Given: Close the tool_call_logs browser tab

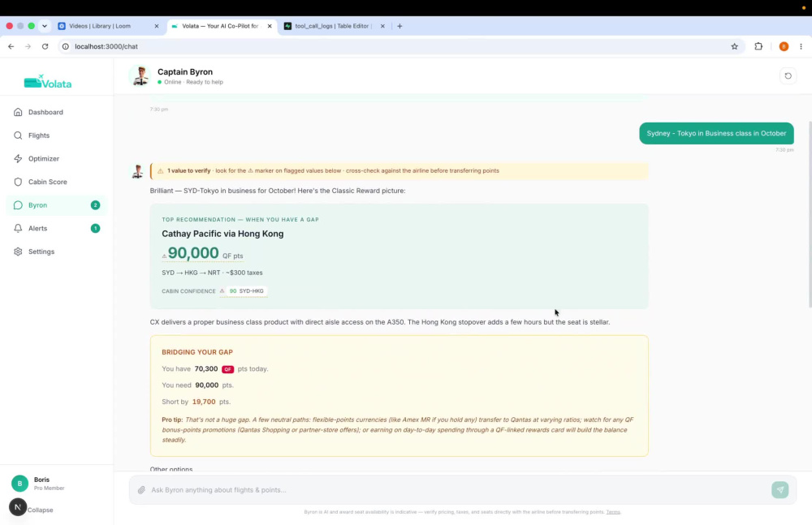Looking at the screenshot, I should coord(382,26).
